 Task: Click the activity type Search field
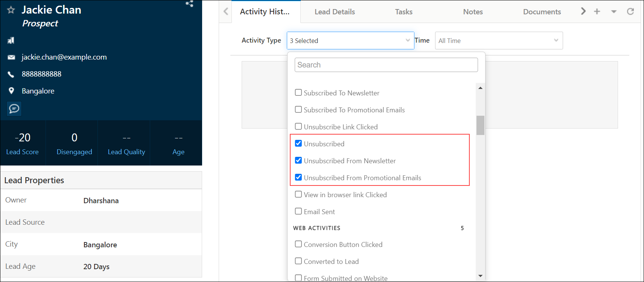pos(386,65)
